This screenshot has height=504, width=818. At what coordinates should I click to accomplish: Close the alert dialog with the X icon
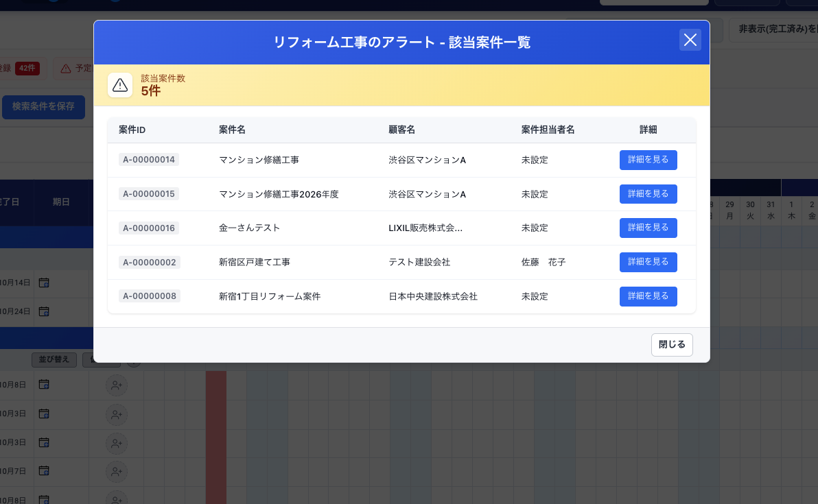coord(690,40)
